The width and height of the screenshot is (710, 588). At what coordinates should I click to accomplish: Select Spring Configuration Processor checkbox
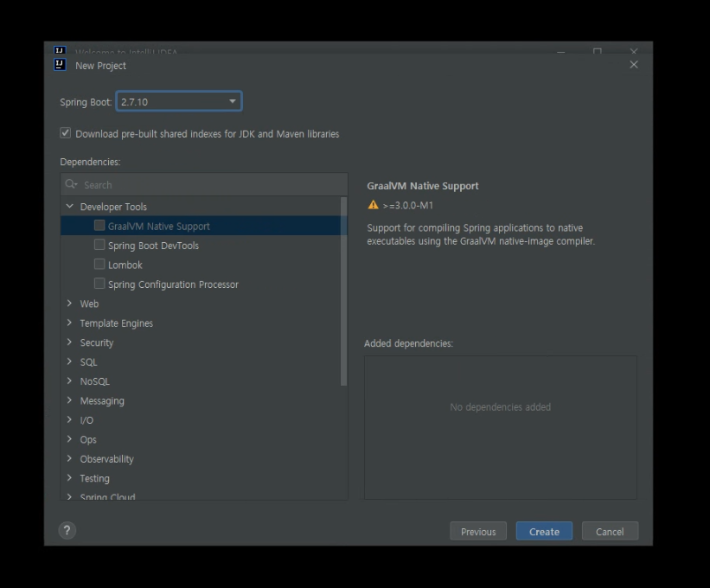pos(99,284)
